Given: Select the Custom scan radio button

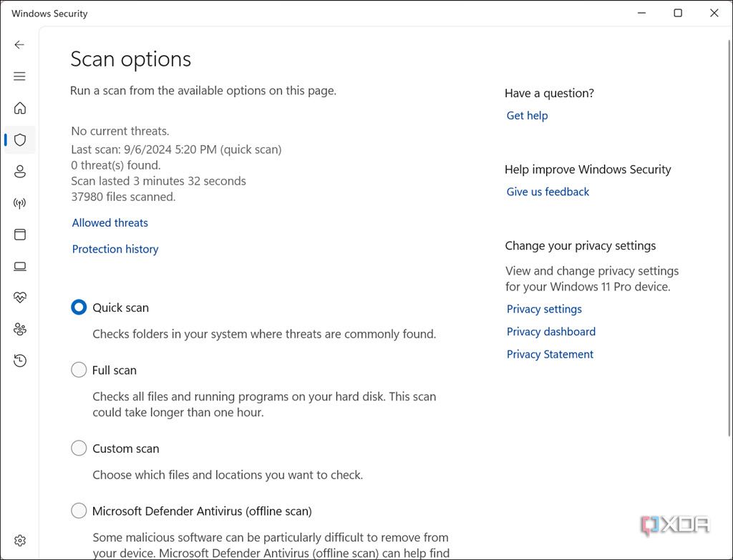Looking at the screenshot, I should coord(79,448).
